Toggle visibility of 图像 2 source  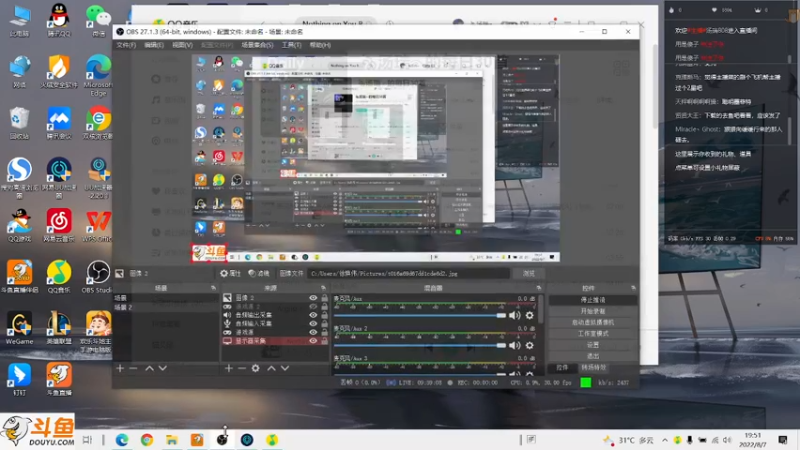tap(313, 298)
